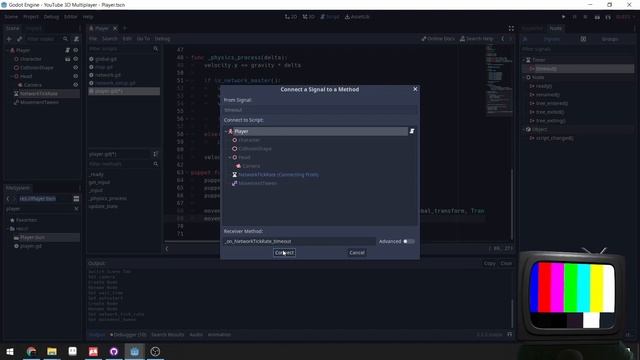Play the project

pyautogui.click(x=564, y=17)
